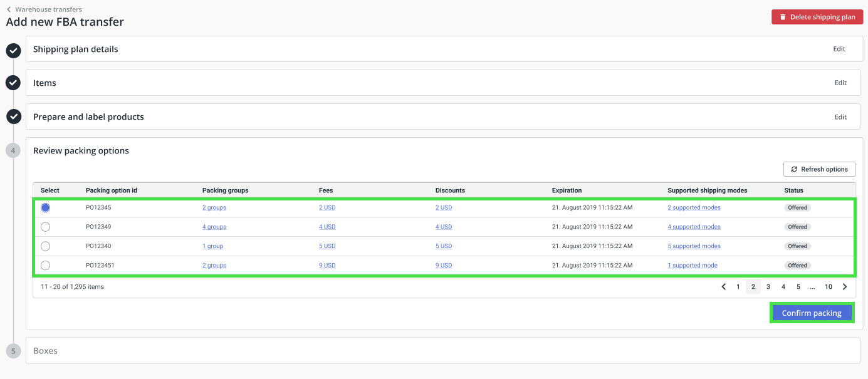Viewport: 868px width, 379px height.
Task: Click checkmark beside Prepare and label products
Action: 14,117
